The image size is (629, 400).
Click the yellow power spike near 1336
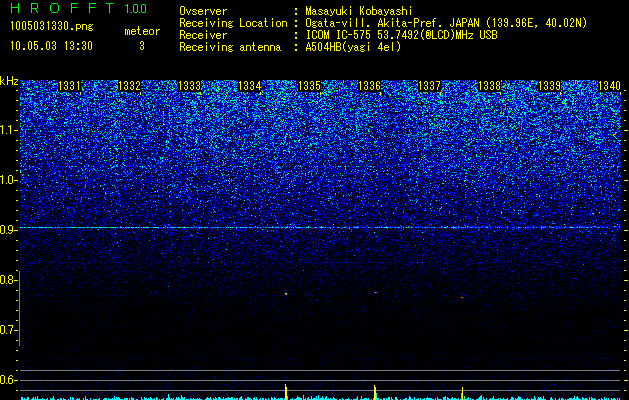375,392
